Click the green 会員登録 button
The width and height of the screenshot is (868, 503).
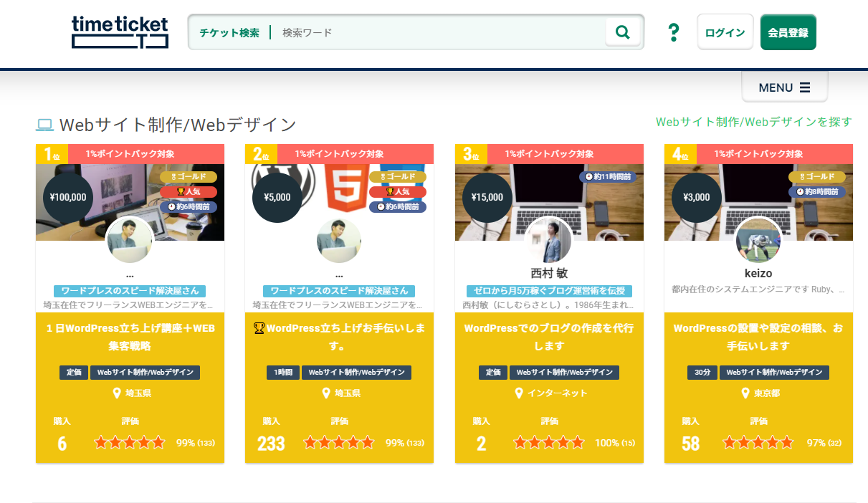[788, 32]
